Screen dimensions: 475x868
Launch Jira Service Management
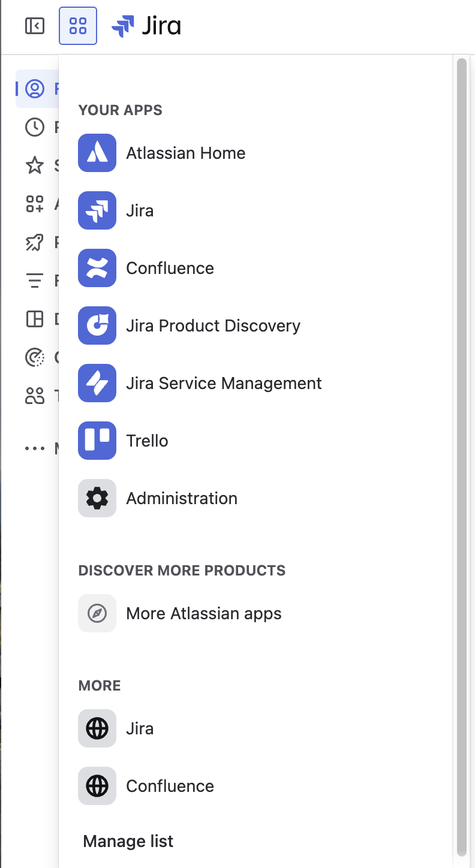point(224,383)
